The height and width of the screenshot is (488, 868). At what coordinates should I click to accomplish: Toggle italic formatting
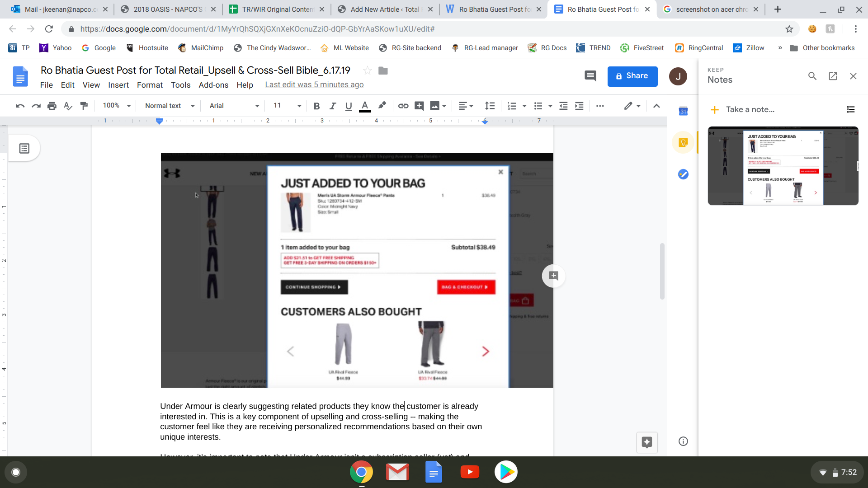pyautogui.click(x=333, y=106)
